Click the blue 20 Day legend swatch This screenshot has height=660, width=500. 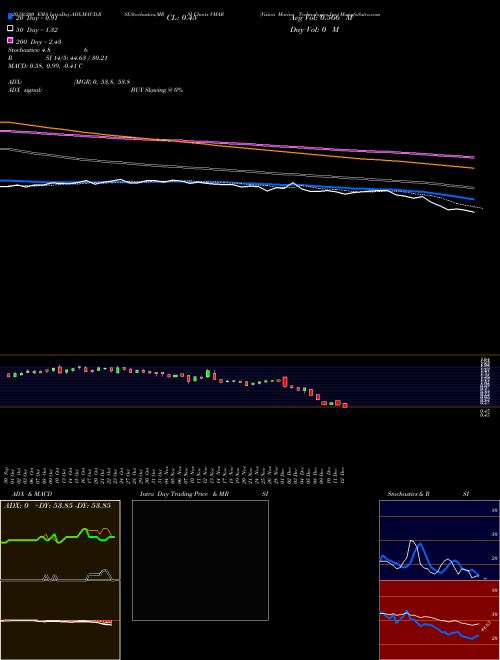(x=10, y=17)
